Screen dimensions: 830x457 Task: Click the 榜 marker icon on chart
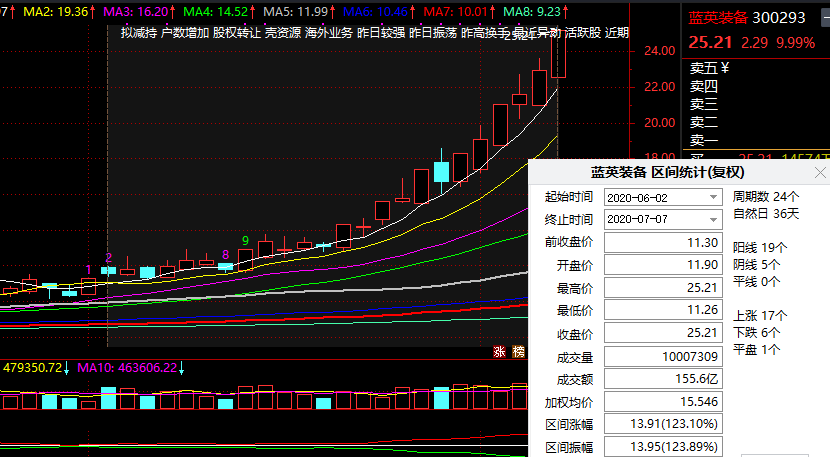517,351
